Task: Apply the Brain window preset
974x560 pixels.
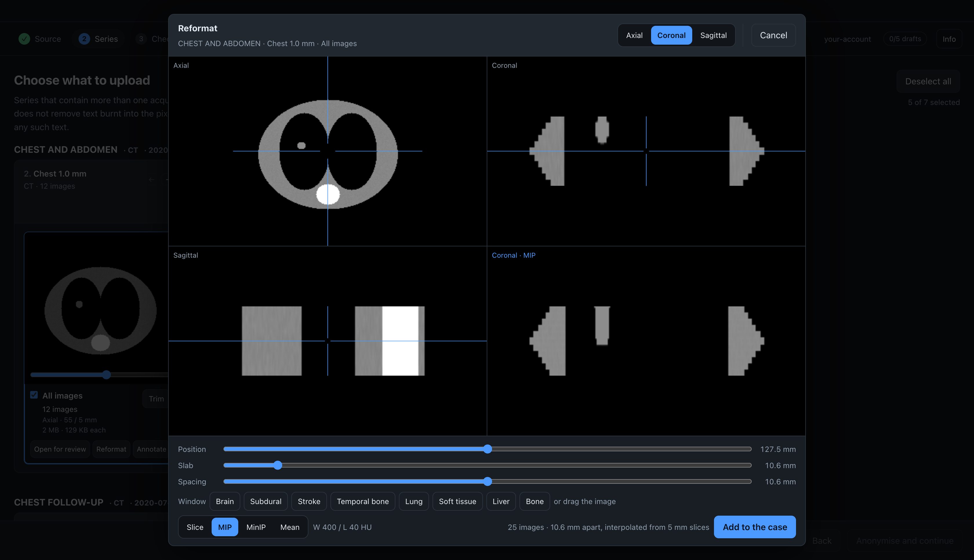Action: (x=225, y=501)
